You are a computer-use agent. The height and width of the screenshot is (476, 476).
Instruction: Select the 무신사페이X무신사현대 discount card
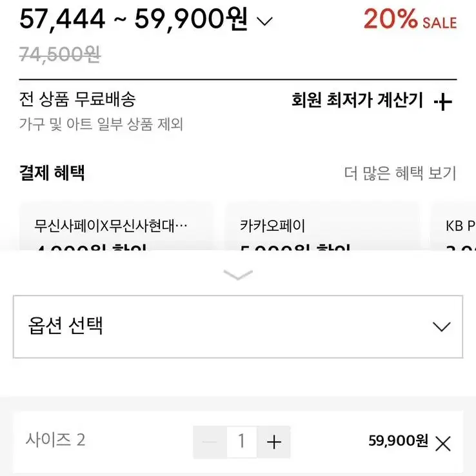[116, 226]
